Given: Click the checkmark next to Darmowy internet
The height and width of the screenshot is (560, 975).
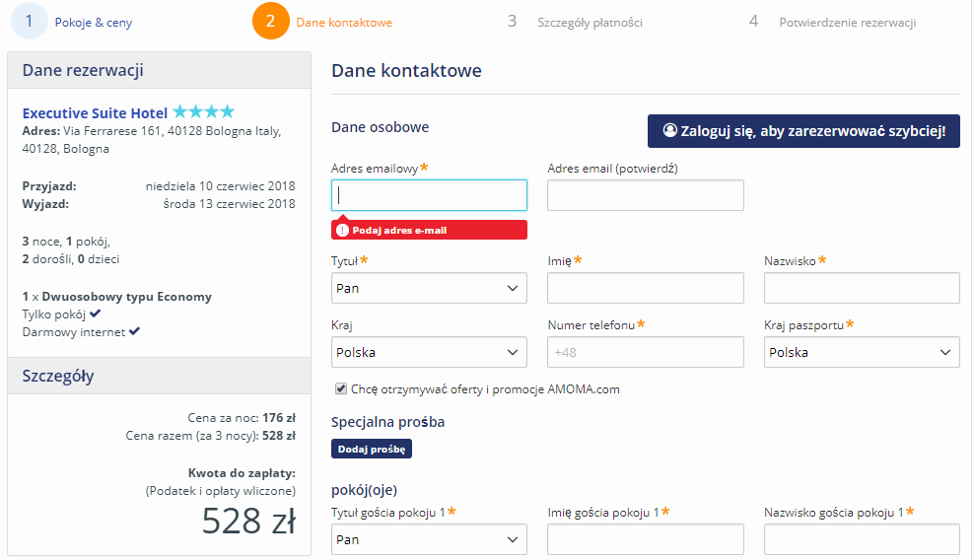Looking at the screenshot, I should [134, 332].
